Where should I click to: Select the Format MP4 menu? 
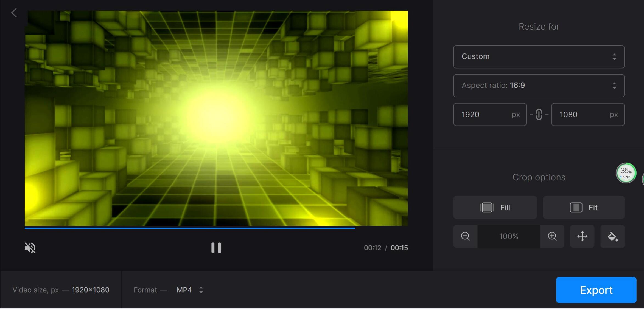coord(189,290)
